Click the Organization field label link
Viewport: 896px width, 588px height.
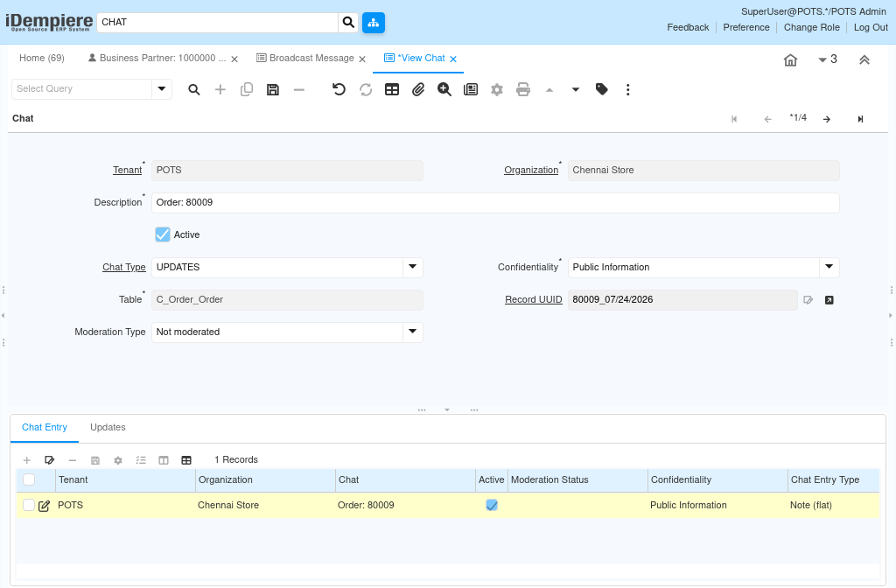tap(531, 171)
